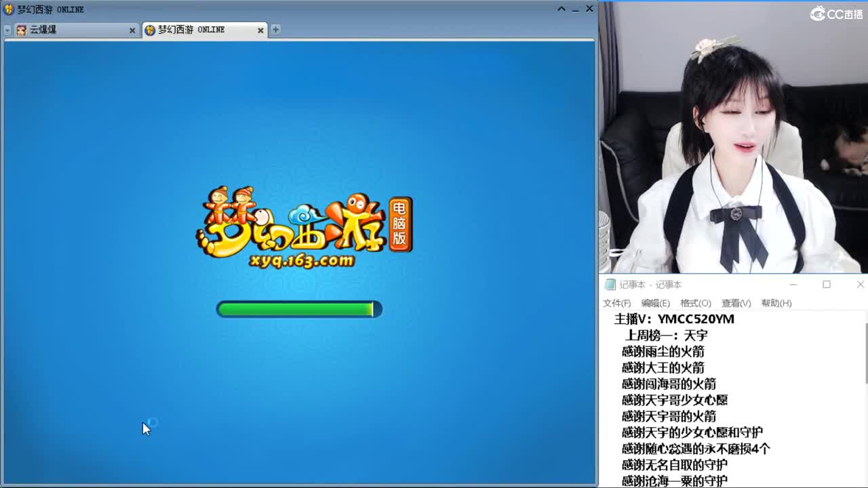This screenshot has height=488, width=868.
Task: Open the tab list dropdown arrow
Action: pyautogui.click(x=7, y=30)
